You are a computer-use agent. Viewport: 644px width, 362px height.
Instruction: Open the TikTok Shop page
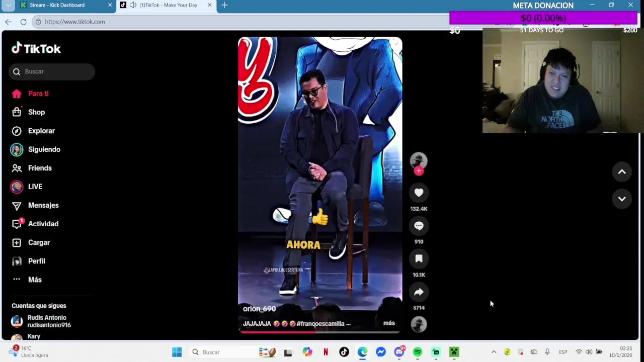tap(29, 112)
